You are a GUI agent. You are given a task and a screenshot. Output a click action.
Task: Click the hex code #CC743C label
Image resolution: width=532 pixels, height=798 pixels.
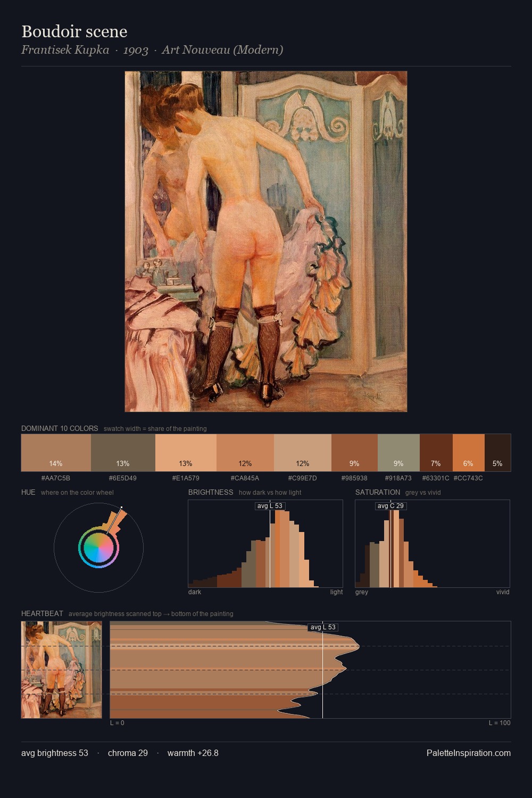[x=468, y=478]
